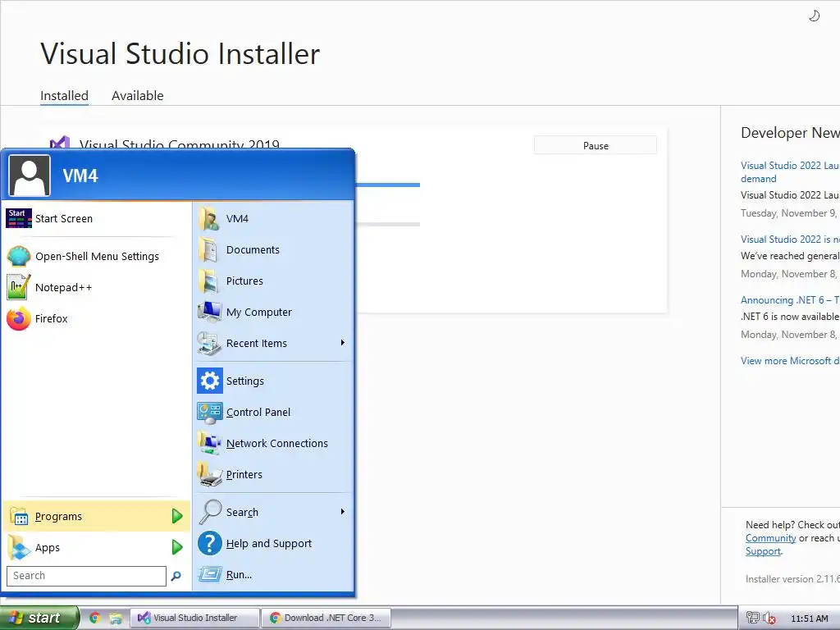Click the taskbar clock showing 11:51 AM
The image size is (840, 630).
coord(809,619)
